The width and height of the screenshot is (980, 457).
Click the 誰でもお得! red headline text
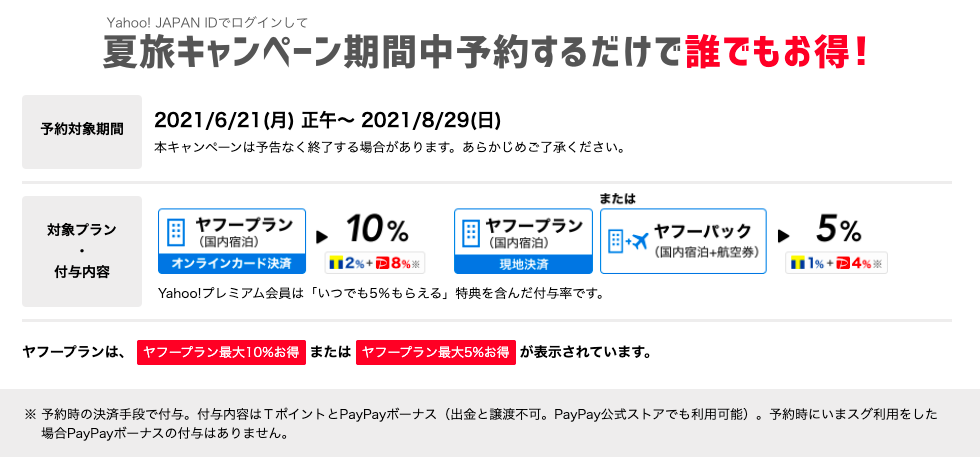point(776,52)
